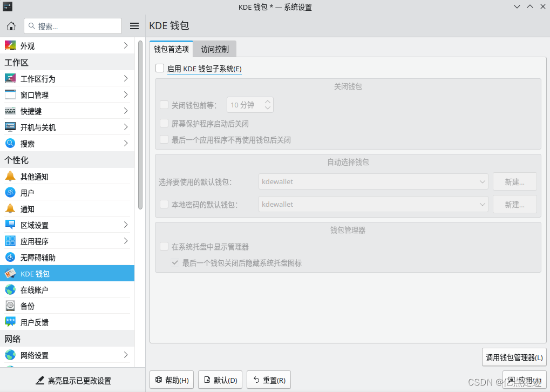This screenshot has width=550, height=392.
Task: Switch to the 访问控制 tab
Action: [215, 49]
